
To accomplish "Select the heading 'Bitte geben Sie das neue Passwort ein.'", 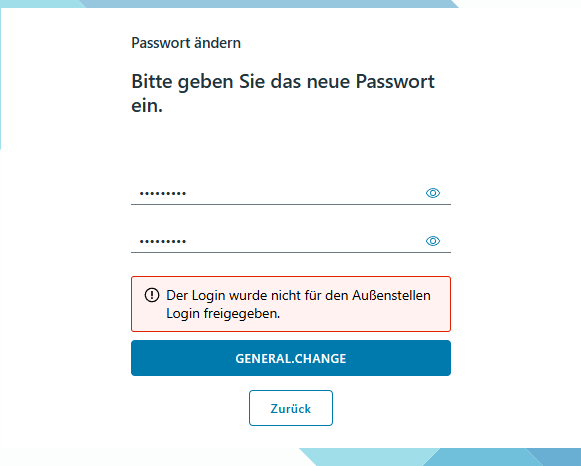I will (x=283, y=93).
